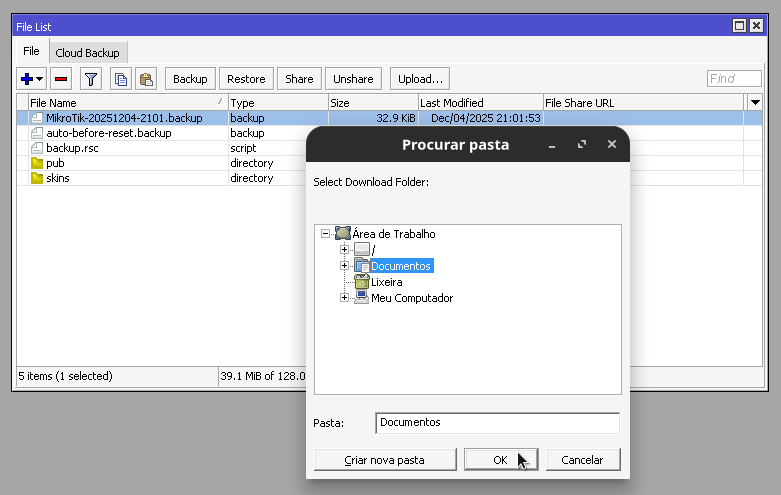
Task: Expand the Documentos folder node
Action: [x=344, y=266]
